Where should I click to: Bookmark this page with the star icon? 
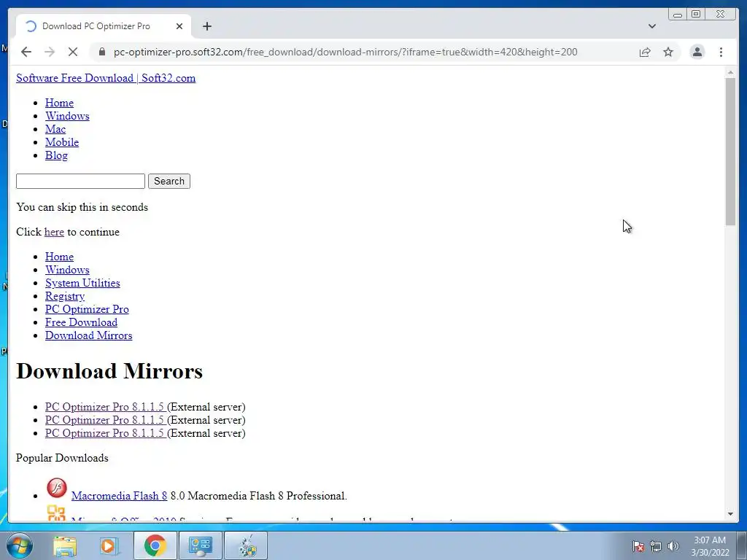click(668, 52)
